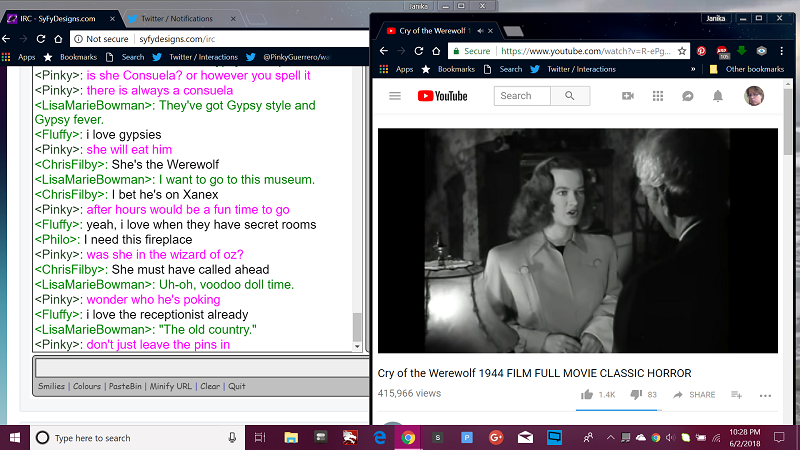Click the YouTube search magnifier button
This screenshot has width=800, height=450.
pos(570,96)
